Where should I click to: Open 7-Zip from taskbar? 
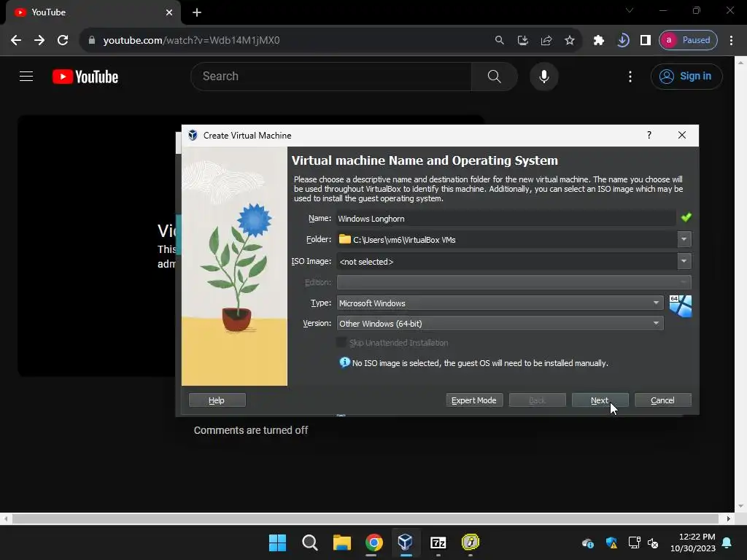click(438, 542)
